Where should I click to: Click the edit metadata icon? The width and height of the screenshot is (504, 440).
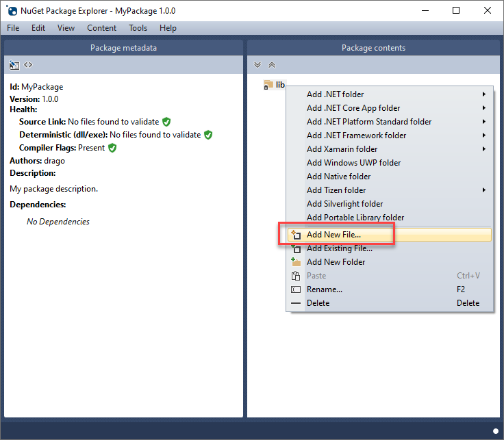[14, 65]
